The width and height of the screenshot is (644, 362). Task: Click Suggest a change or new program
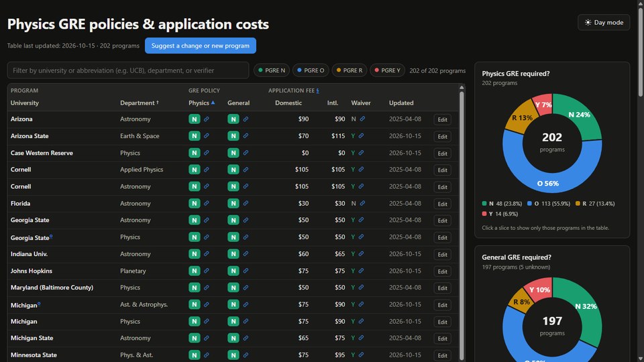pyautogui.click(x=201, y=46)
